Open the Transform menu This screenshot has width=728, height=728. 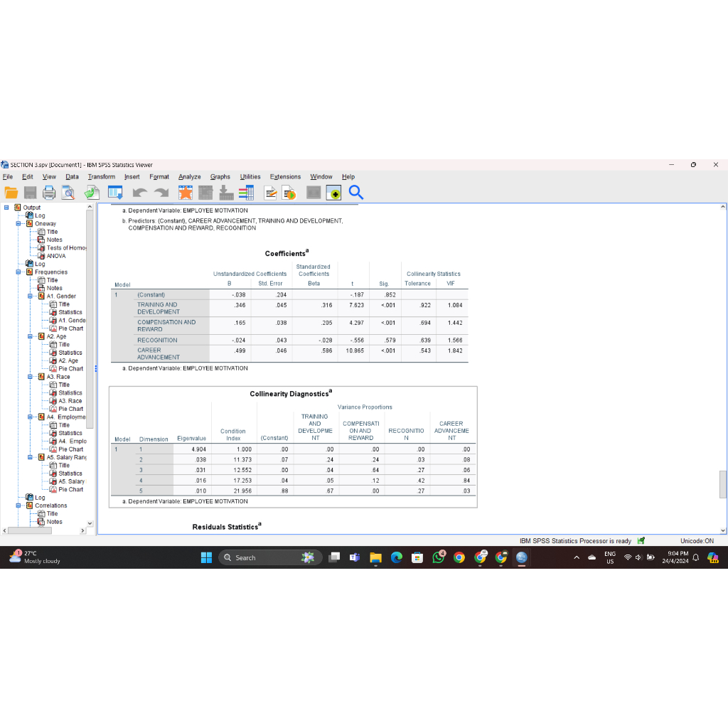click(x=101, y=176)
